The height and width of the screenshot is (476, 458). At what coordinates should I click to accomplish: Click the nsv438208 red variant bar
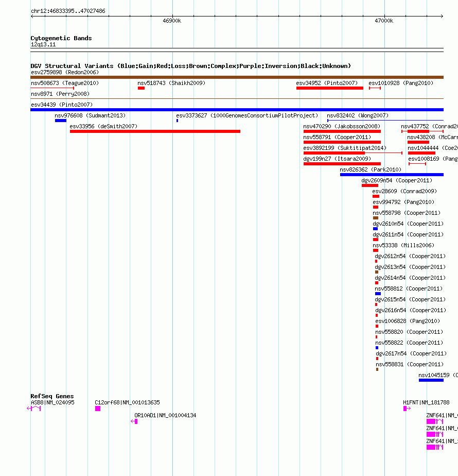[418, 142]
